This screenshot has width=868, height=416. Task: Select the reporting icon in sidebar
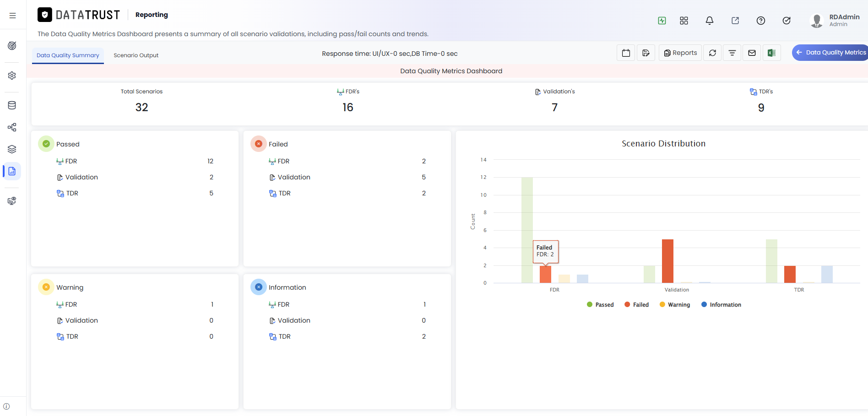pos(12,171)
